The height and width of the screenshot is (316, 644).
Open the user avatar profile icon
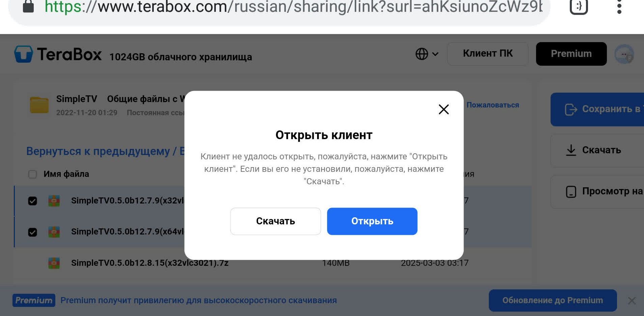click(624, 54)
